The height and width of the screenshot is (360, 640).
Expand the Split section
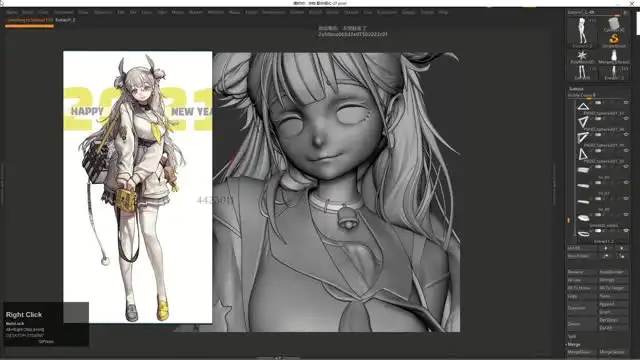[x=572, y=336]
